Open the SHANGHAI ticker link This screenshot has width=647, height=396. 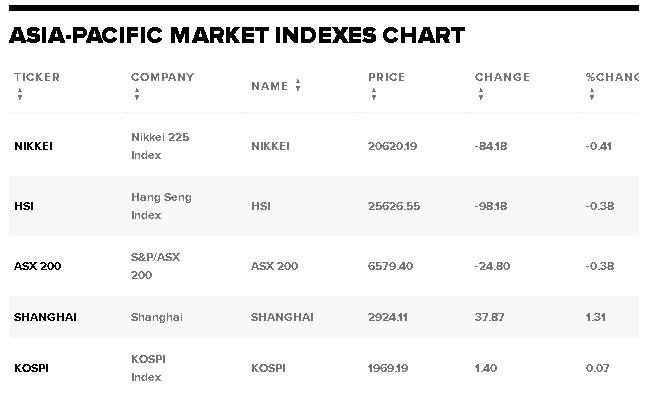[45, 317]
